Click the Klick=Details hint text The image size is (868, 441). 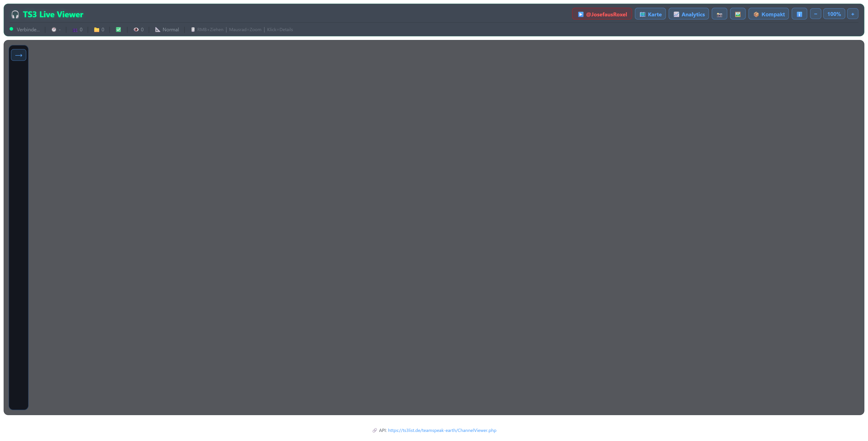280,30
